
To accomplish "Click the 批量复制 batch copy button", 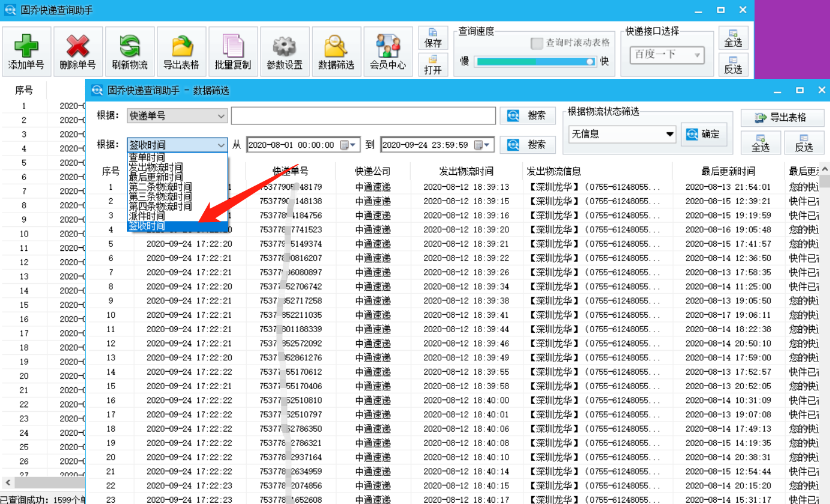I will [x=233, y=51].
